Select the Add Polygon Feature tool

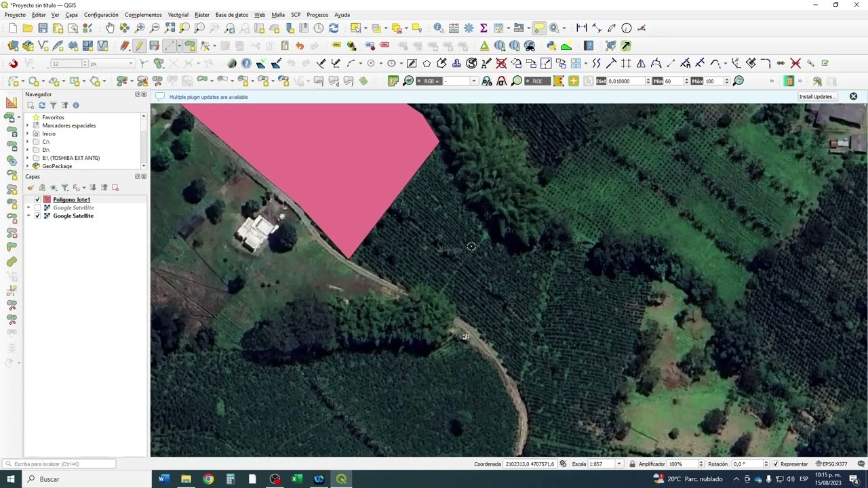(190, 45)
